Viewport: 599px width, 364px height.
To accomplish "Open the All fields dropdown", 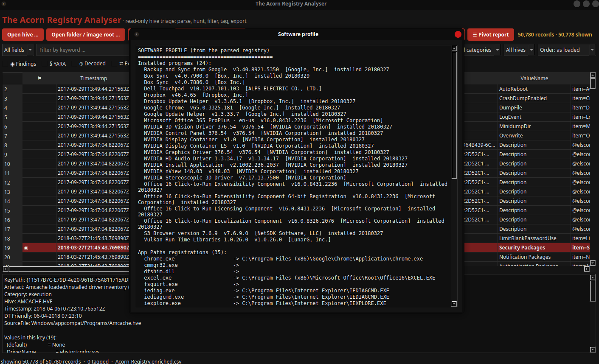I will [x=18, y=50].
